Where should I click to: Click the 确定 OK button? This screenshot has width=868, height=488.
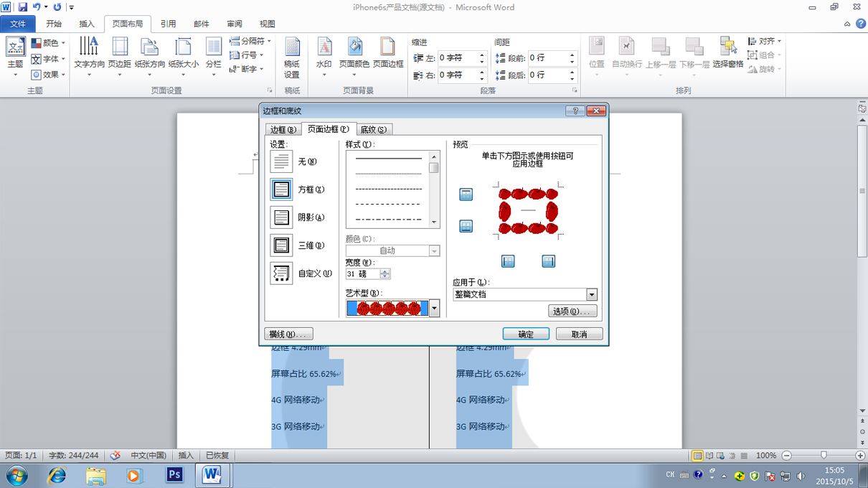click(x=526, y=334)
